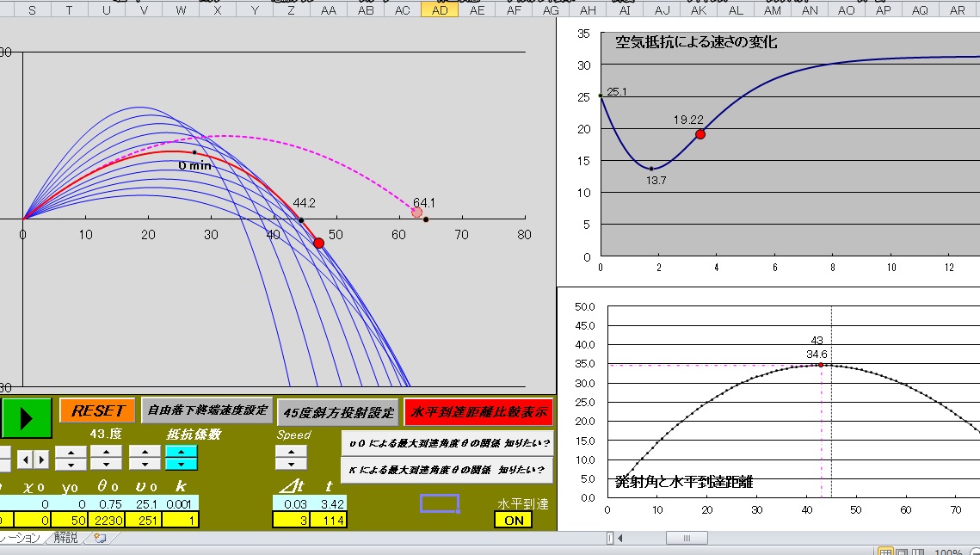
Task: Select the cell showing 0.001
Action: pyautogui.click(x=181, y=503)
